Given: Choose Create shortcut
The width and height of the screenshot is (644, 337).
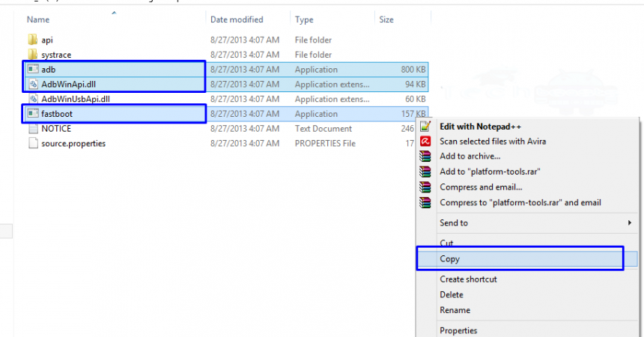Looking at the screenshot, I should 468,279.
